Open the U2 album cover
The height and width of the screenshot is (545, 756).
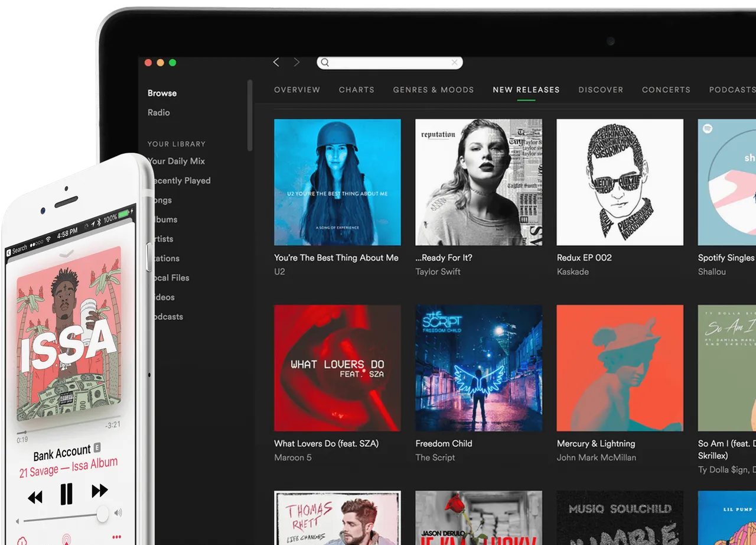pos(337,182)
